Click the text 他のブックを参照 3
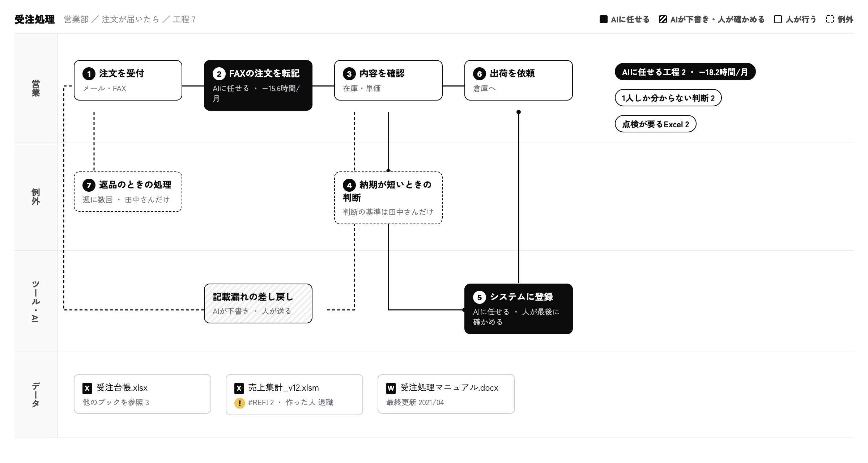The image size is (868, 463). coord(116,403)
